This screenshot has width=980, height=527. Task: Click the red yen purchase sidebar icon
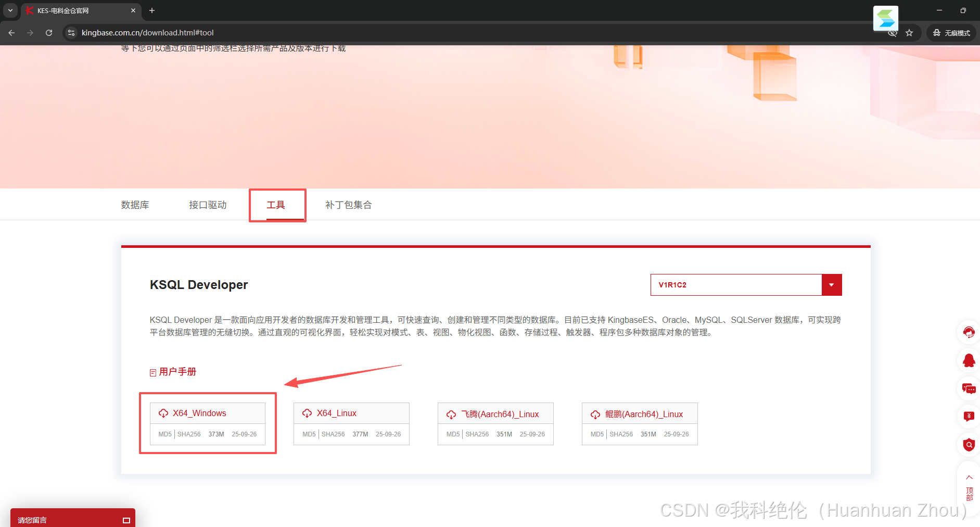tap(969, 417)
